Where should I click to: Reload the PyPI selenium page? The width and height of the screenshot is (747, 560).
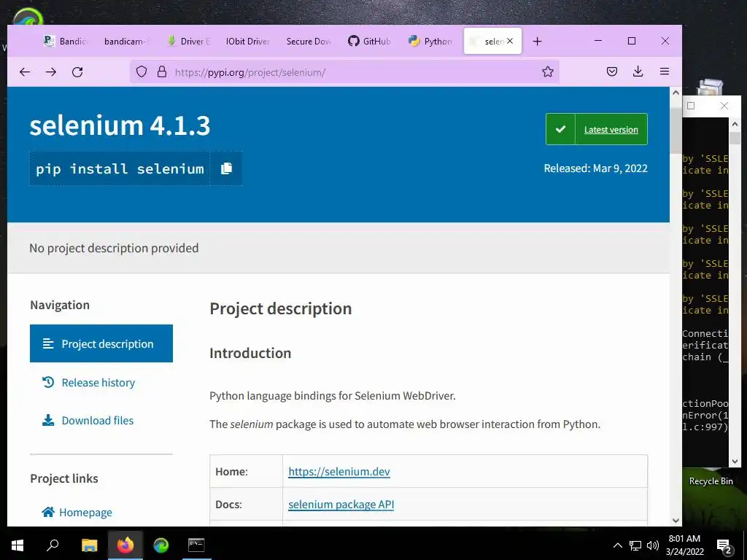coord(77,72)
